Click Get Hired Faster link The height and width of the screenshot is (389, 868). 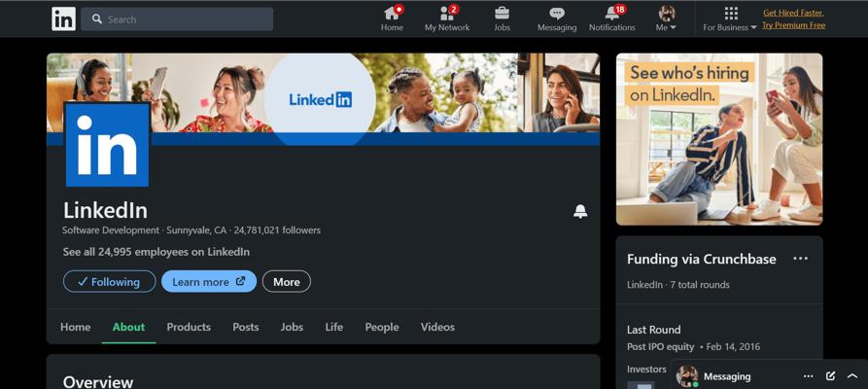793,13
